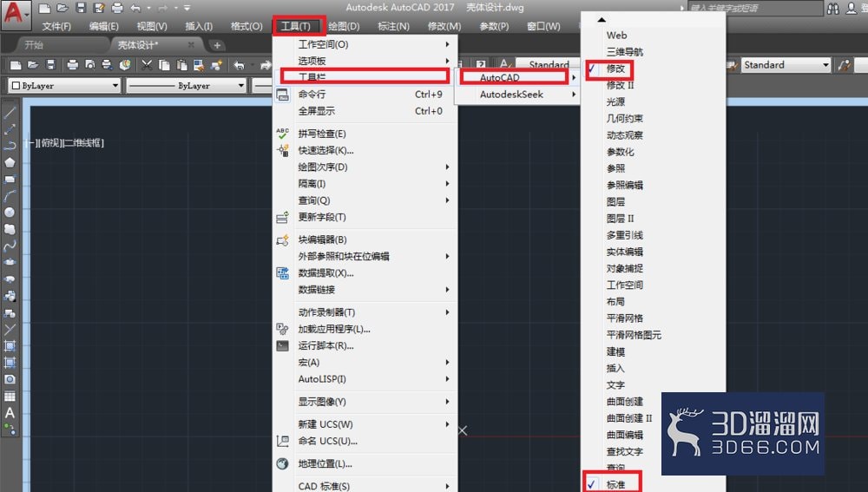Choose 快速选择(K)... menu entry
The image size is (868, 492).
click(365, 150)
